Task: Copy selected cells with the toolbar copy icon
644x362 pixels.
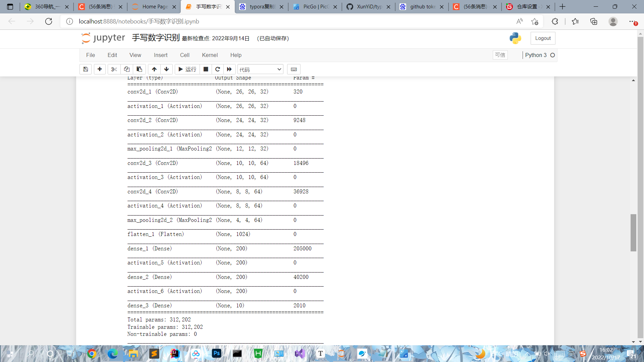Action: [x=127, y=69]
